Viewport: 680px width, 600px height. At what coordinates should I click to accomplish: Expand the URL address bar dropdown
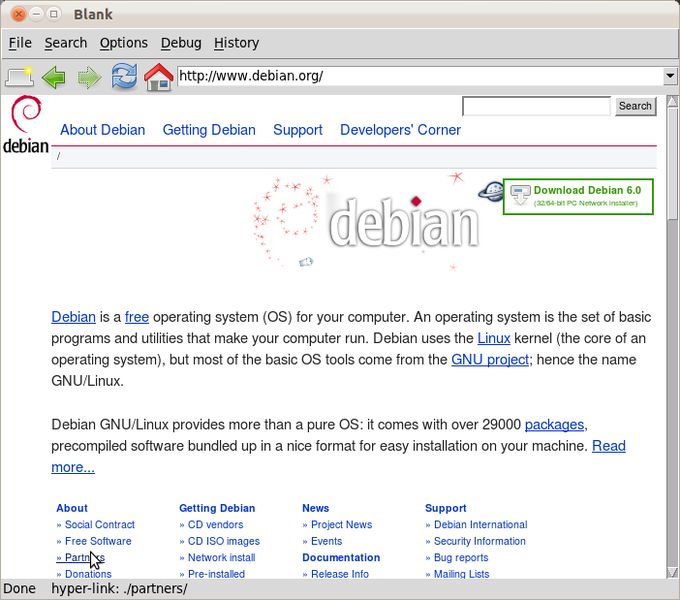coord(670,76)
